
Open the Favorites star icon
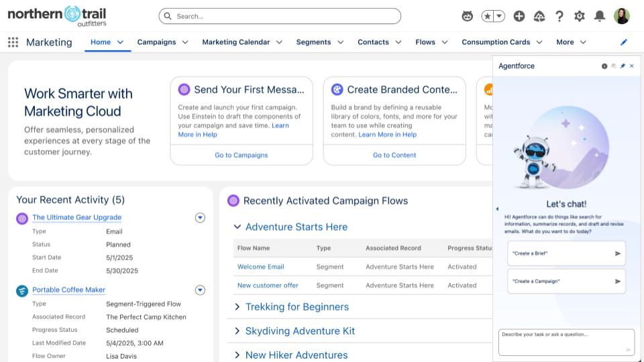tap(487, 16)
